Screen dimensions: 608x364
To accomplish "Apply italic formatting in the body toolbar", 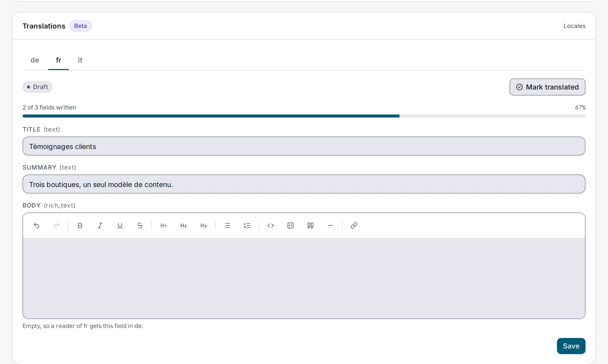I will [x=100, y=225].
